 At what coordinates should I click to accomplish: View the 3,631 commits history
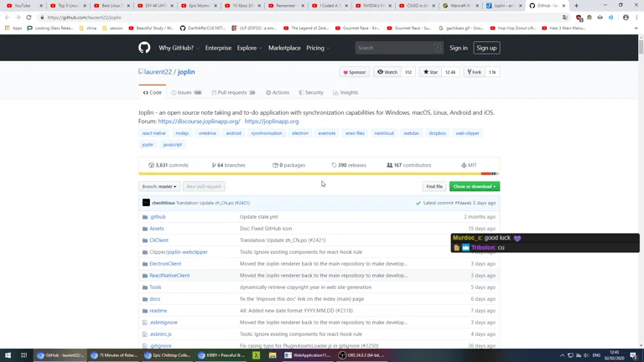169,165
